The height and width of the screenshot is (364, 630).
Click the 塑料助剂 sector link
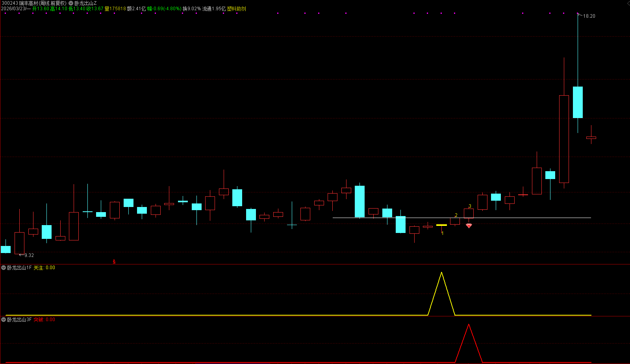(236, 9)
